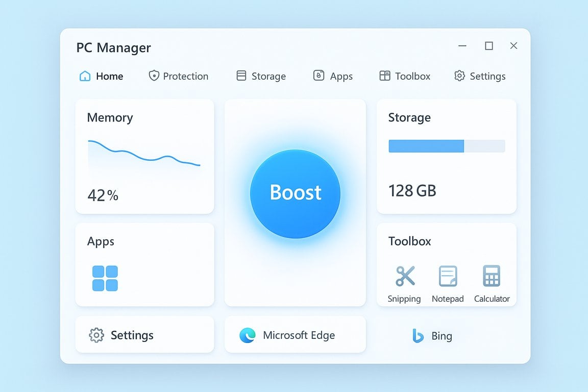
Task: Click the four-square Apps grid icon
Action: point(105,278)
